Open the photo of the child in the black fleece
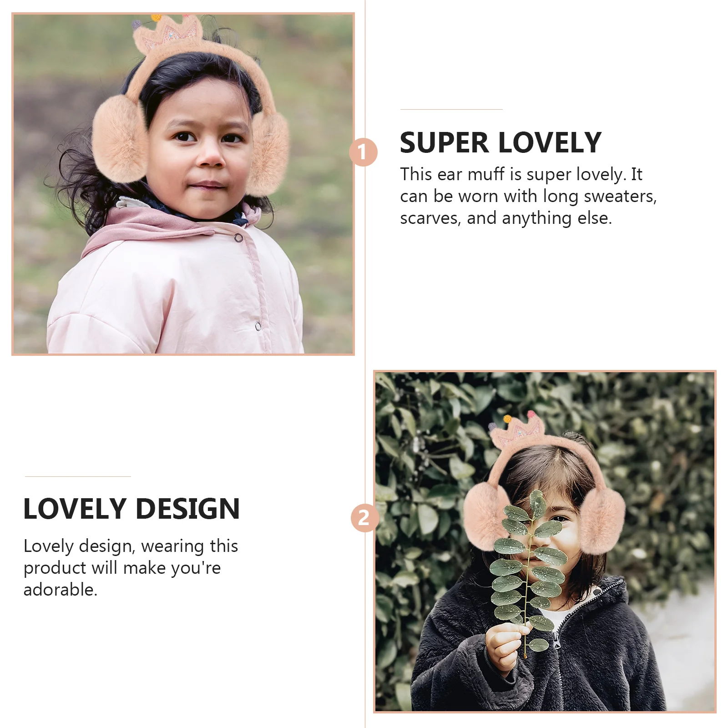The width and height of the screenshot is (728, 728). 545,541
